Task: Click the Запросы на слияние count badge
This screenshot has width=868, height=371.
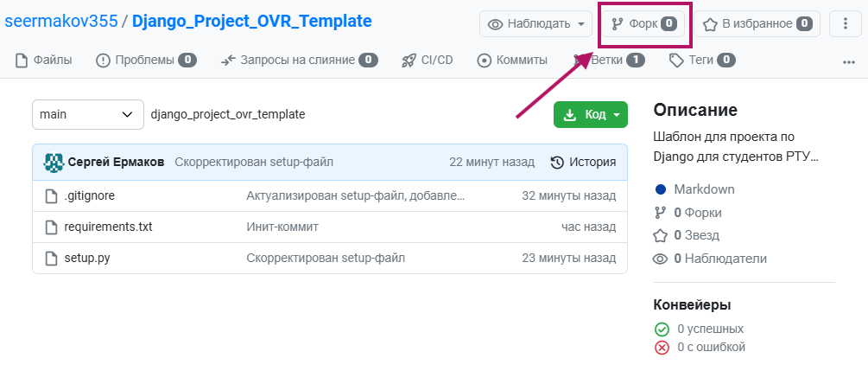Action: [368, 60]
